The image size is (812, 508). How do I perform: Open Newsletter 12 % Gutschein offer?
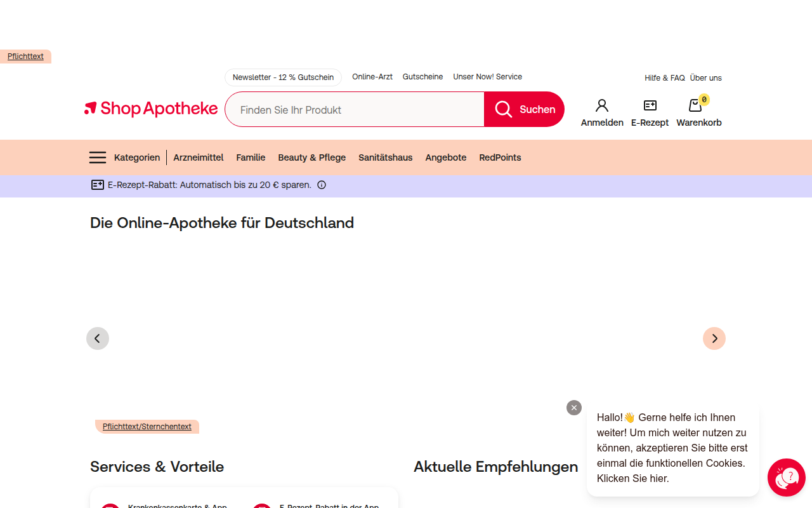pos(283,77)
